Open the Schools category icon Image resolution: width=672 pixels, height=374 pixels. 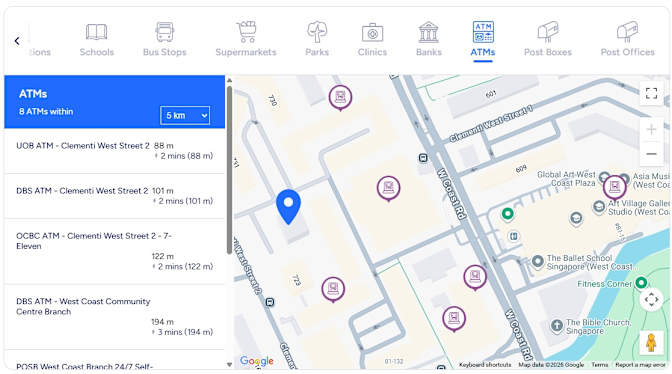(96, 32)
